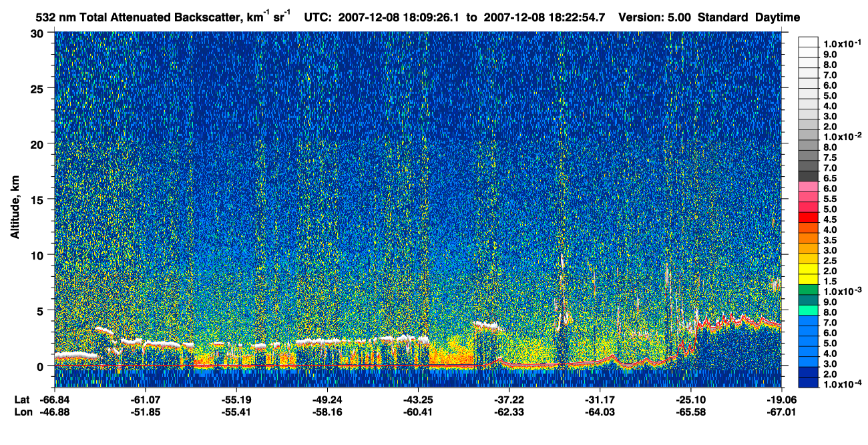Click the latitude value '-25.10'

[690, 400]
